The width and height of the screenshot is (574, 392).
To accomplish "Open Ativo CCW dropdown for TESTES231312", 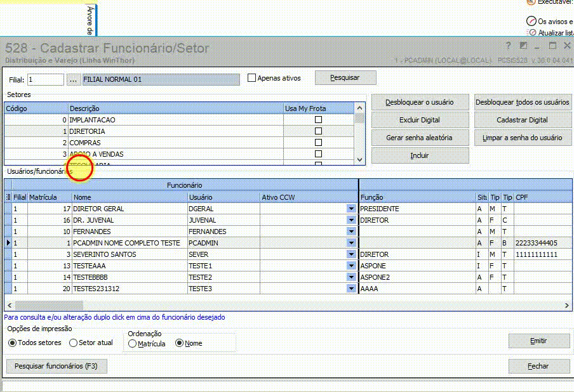I will click(351, 289).
